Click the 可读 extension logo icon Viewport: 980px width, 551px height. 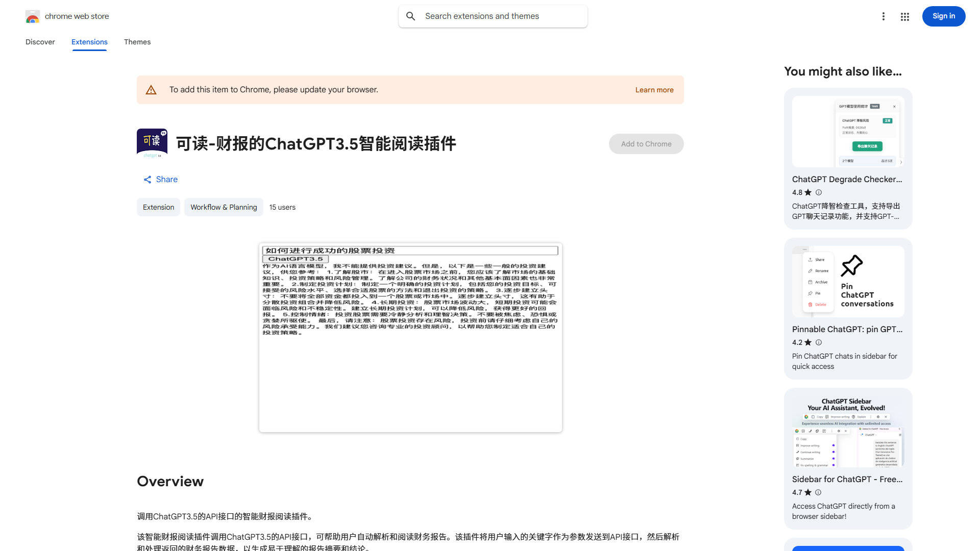tap(152, 143)
